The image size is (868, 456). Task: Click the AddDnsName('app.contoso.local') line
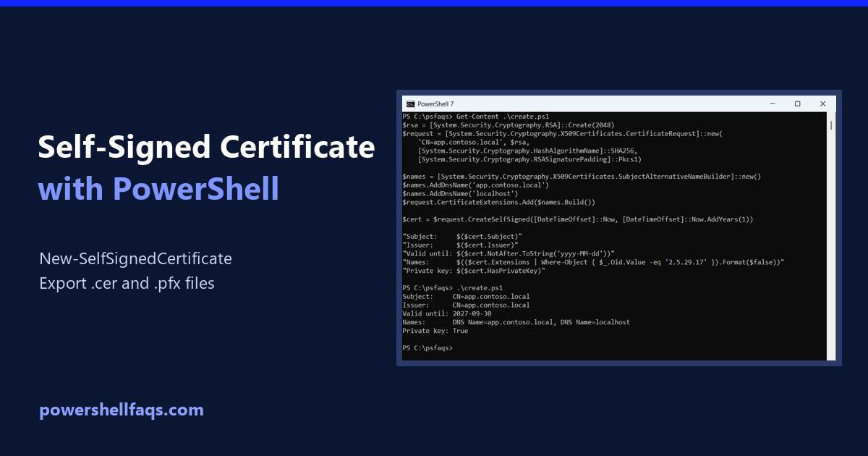476,185
